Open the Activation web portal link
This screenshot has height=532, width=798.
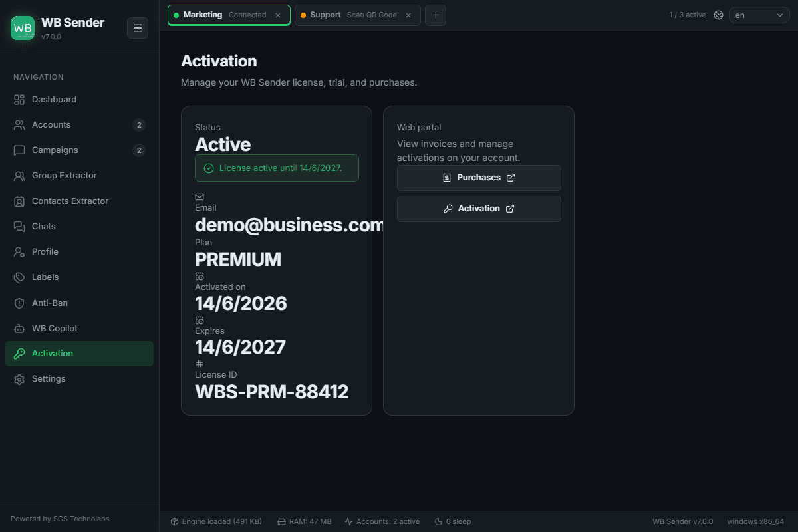(x=479, y=209)
